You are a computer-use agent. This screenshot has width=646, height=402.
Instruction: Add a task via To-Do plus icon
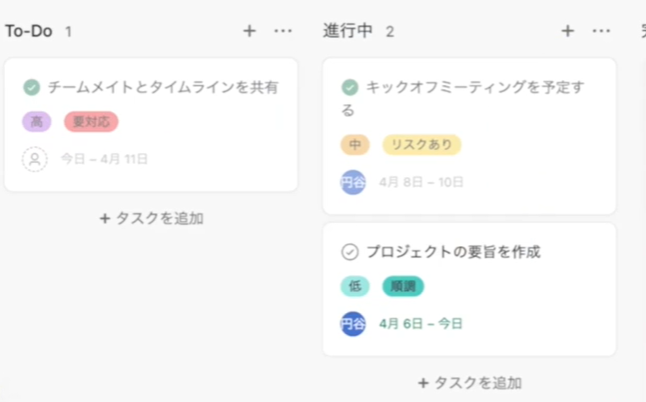(x=249, y=31)
